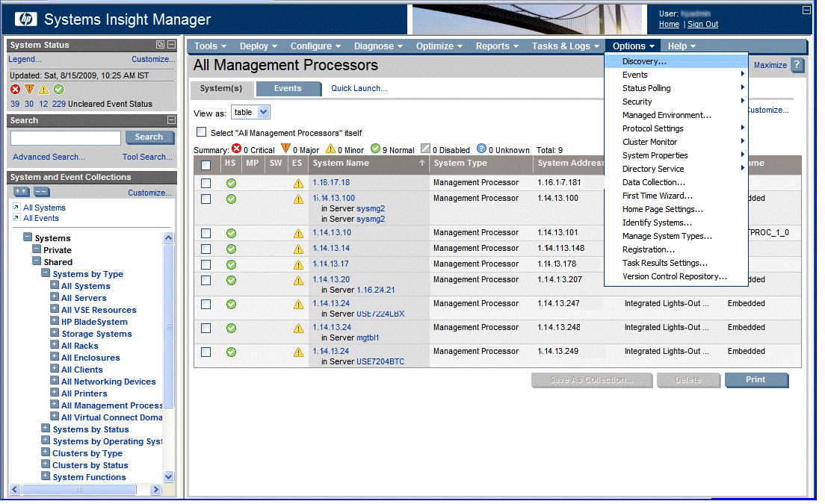Image resolution: width=825 pixels, height=504 pixels.
Task: Click the tree panel horizontal scrollbar
Action: pyautogui.click(x=79, y=489)
